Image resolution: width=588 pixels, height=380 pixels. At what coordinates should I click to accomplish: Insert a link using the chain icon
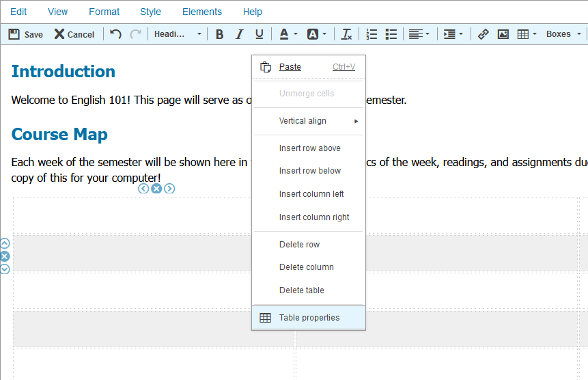pos(483,34)
